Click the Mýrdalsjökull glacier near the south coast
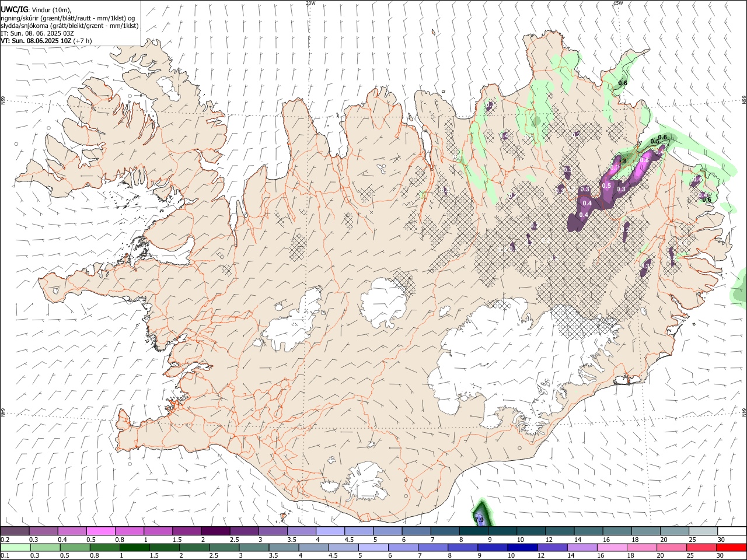Screen dimensions: 747x560 (365, 481)
